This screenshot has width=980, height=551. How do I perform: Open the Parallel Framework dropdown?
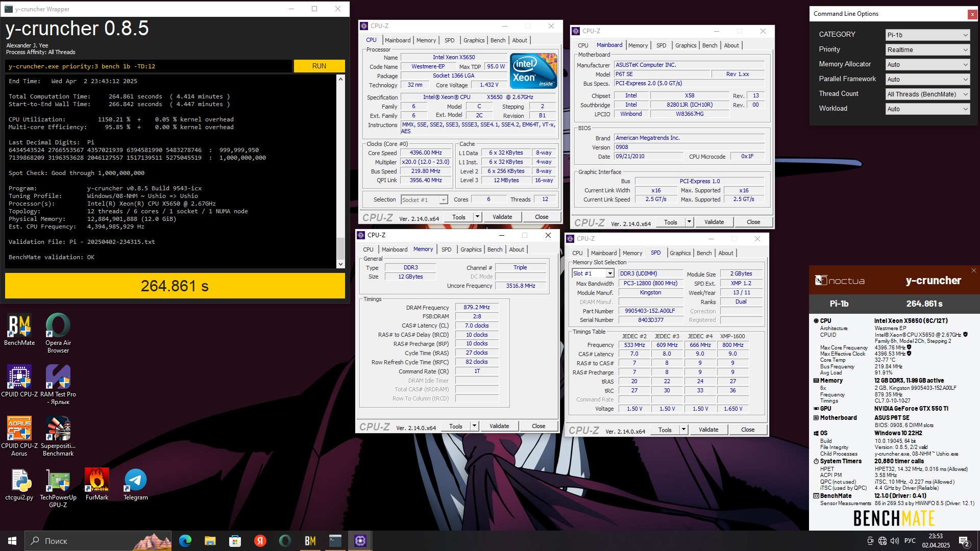point(927,79)
